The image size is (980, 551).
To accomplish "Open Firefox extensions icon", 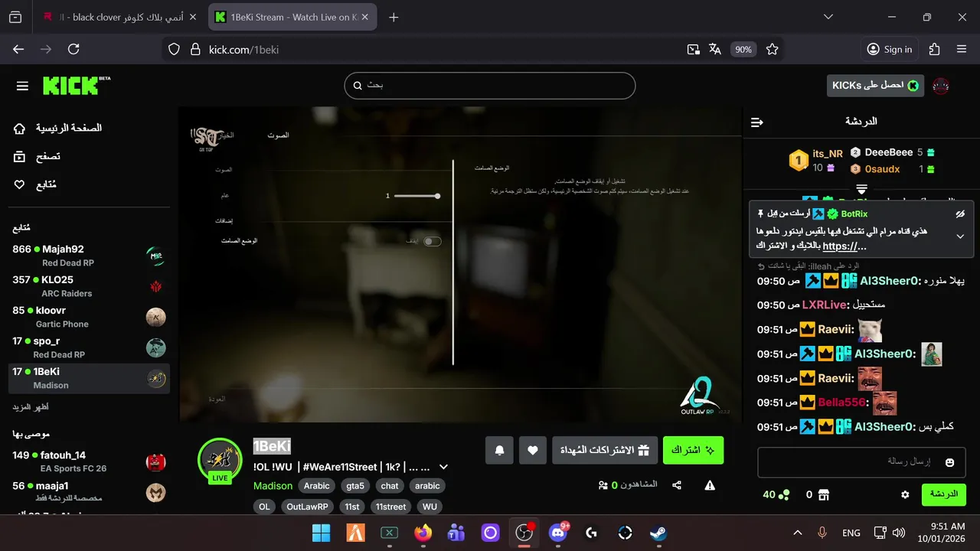I will click(x=934, y=49).
